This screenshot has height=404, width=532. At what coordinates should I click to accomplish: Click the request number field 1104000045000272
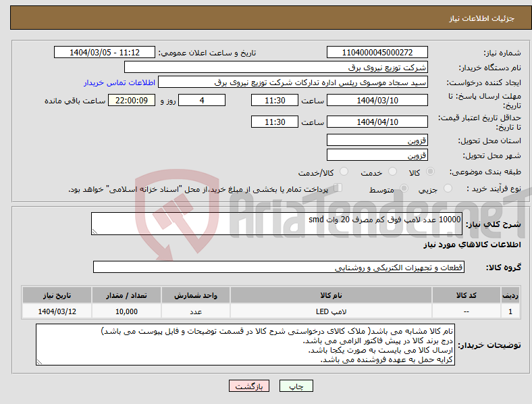coord(377,52)
